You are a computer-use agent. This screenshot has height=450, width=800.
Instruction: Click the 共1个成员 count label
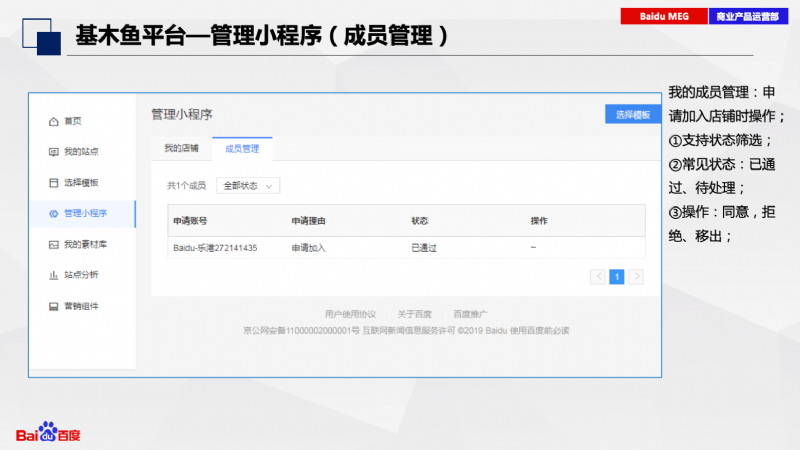pos(186,186)
